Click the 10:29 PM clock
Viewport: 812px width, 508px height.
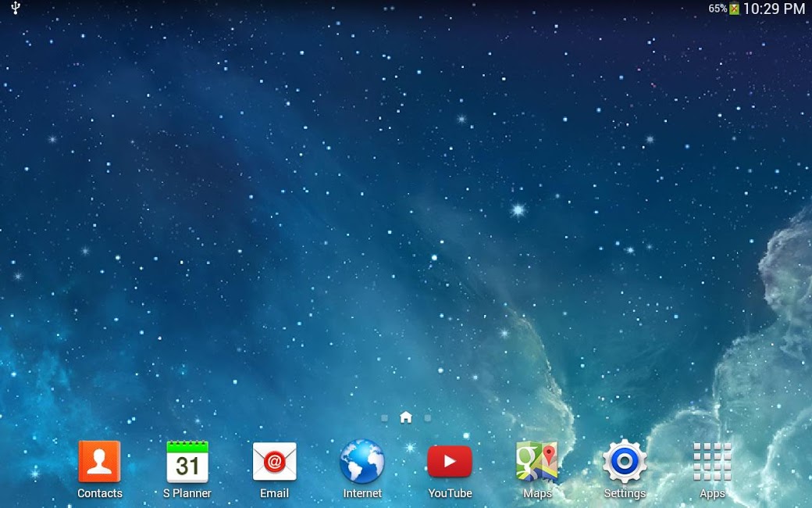773,9
